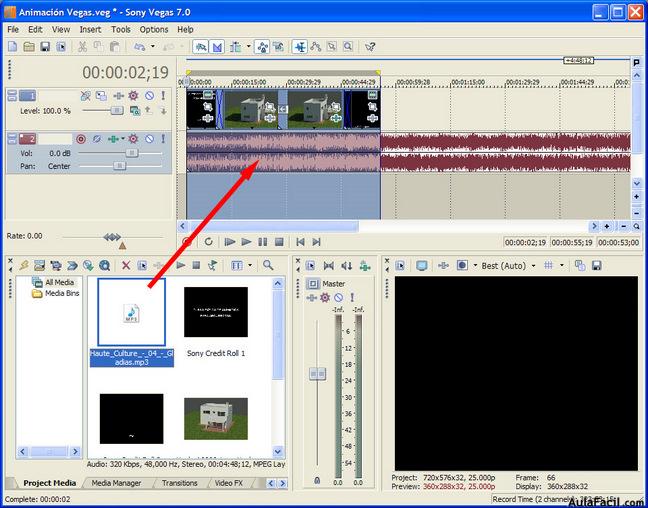The image size is (648, 508).
Task: Toggle Enable Snapping in toolbar
Action: coord(200,47)
